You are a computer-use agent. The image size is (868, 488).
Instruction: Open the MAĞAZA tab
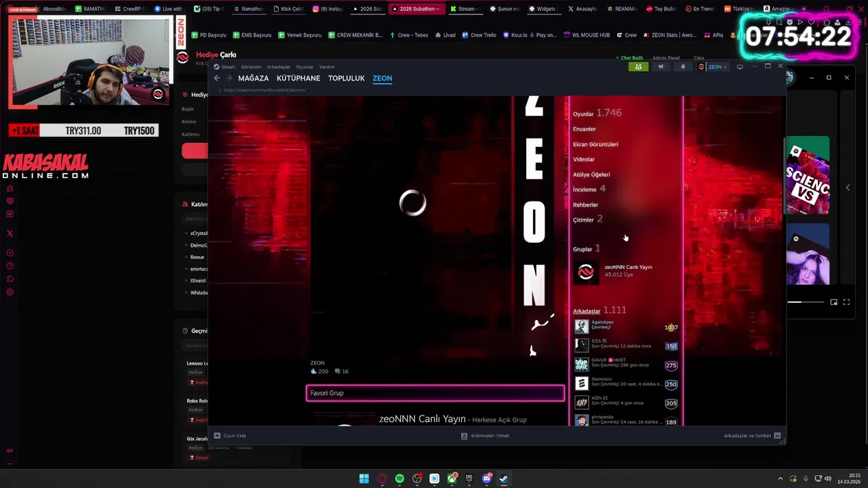(x=253, y=78)
